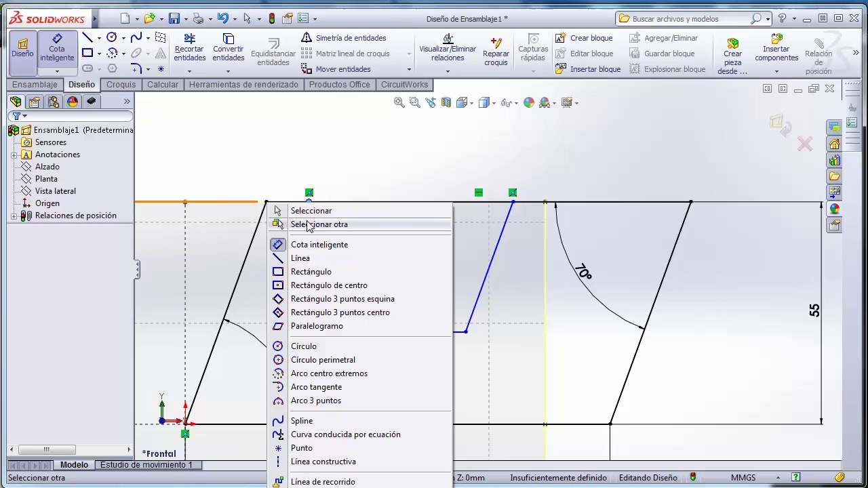Open the Recortar entidades dropdown arrow
The width and height of the screenshot is (868, 488).
pos(190,70)
